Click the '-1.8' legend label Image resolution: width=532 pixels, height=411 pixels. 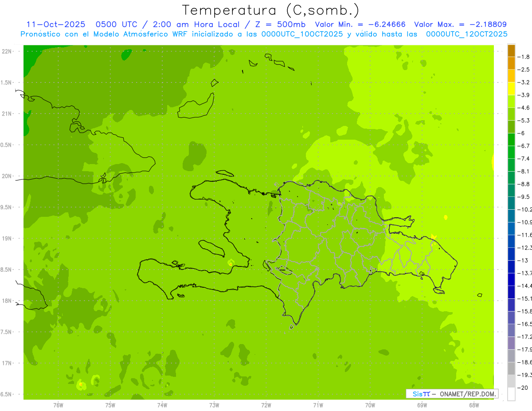point(524,57)
